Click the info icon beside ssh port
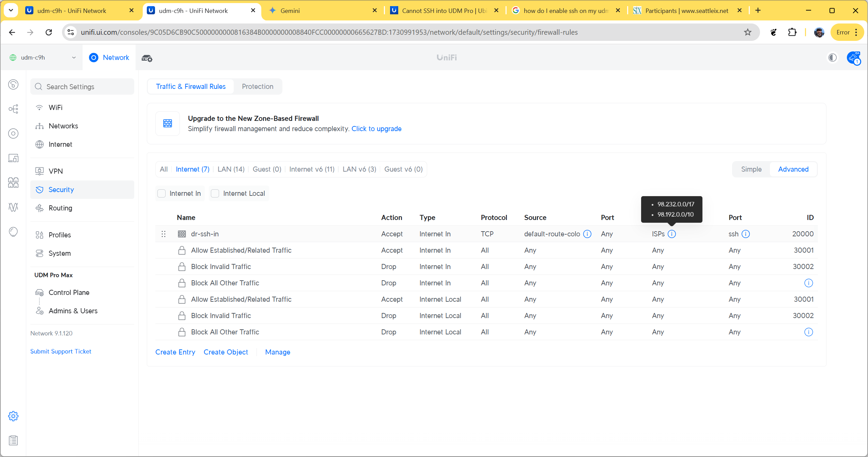The image size is (868, 457). coord(746,234)
